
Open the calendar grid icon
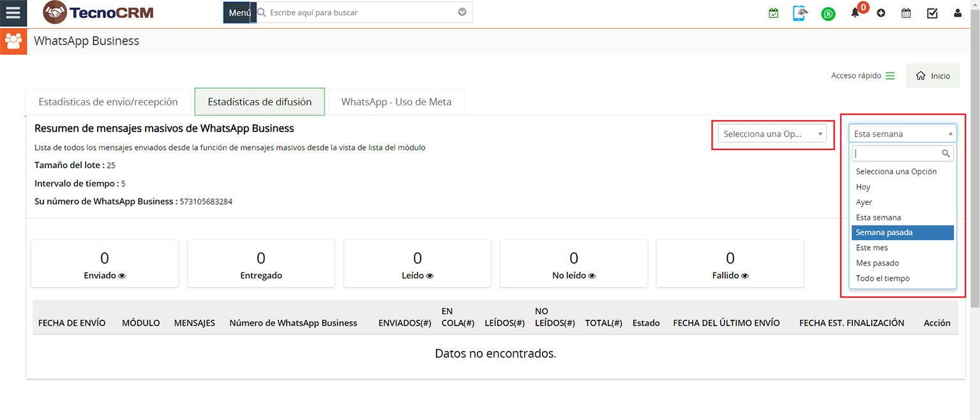pyautogui.click(x=906, y=13)
